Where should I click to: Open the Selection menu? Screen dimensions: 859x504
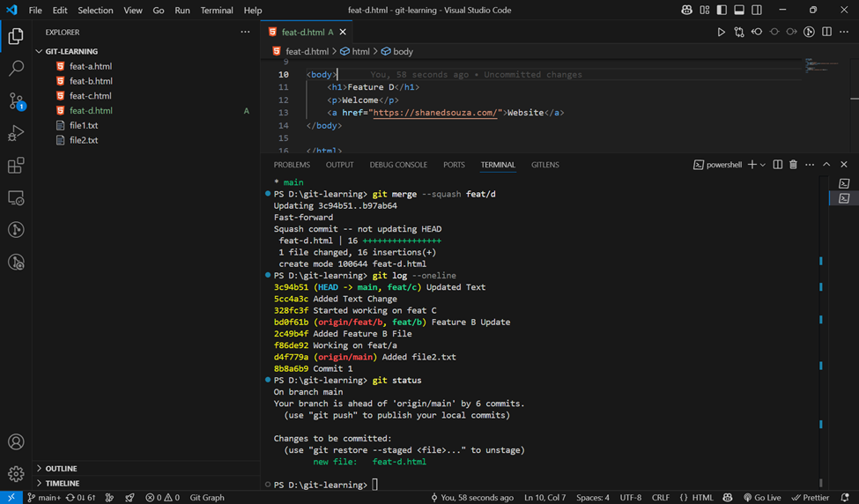point(95,10)
